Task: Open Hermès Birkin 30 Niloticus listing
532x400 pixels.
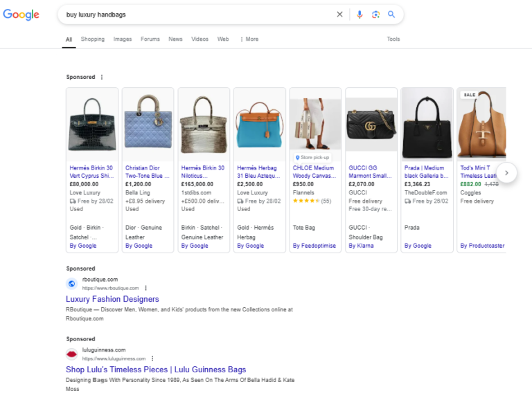Action: [203, 172]
